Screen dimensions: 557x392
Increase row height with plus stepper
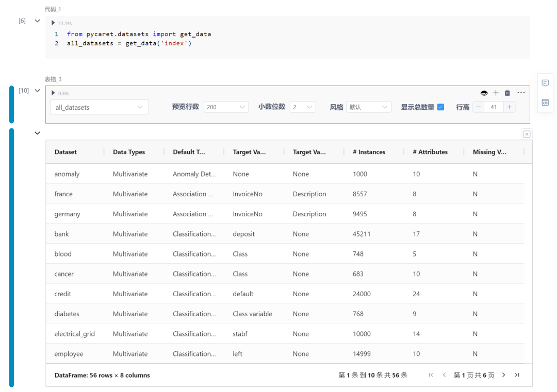tap(509, 107)
